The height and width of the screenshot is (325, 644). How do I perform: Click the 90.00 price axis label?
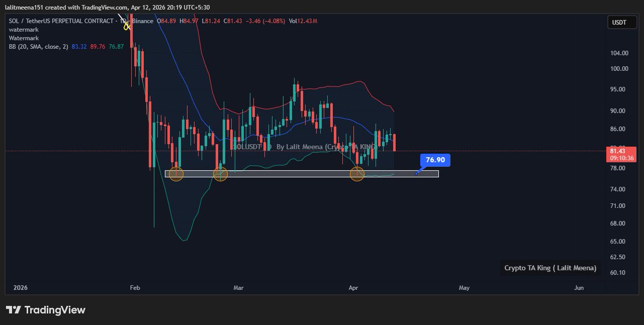tap(618, 111)
